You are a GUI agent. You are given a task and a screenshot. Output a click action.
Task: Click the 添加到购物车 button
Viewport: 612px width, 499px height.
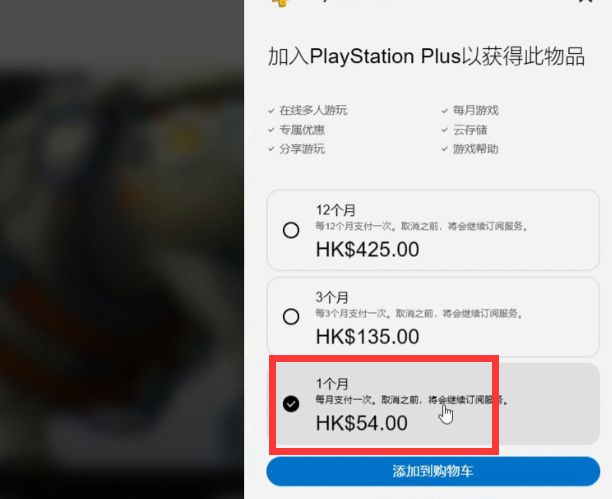tap(433, 471)
